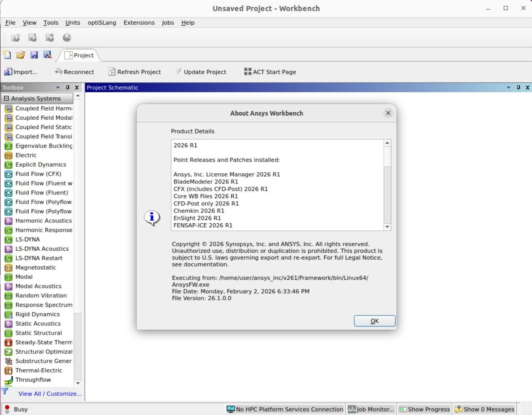Select Coupled Field Harmonic system icon

pos(8,109)
